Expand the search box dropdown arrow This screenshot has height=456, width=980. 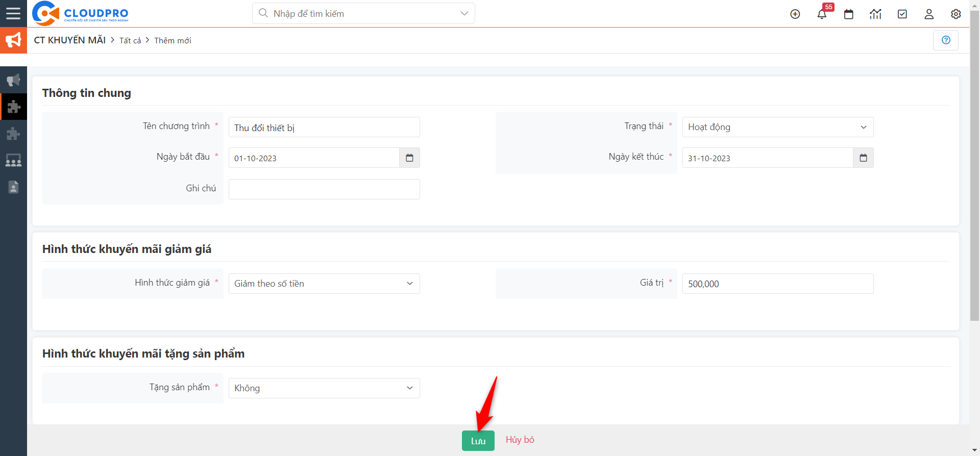point(464,13)
